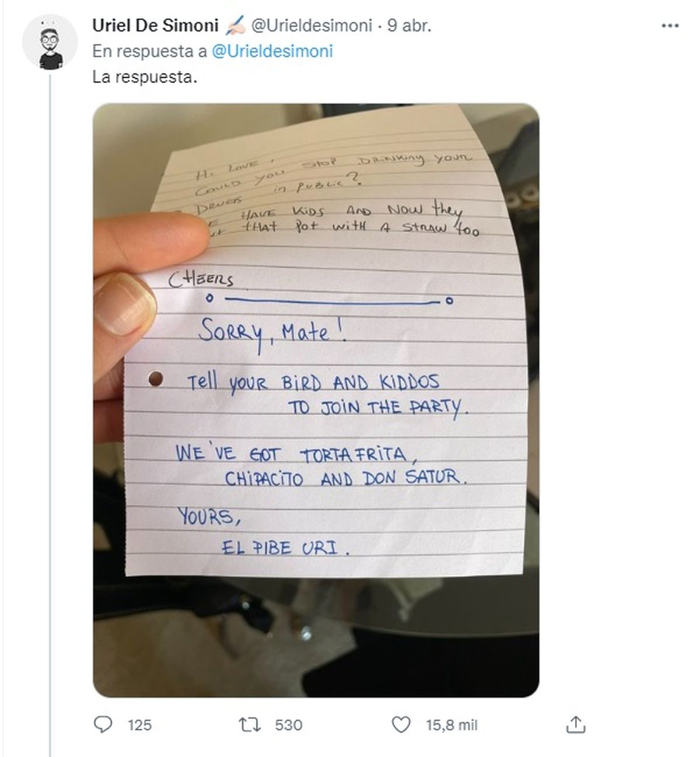Click Uriel De Simoni's profile avatar
Viewport: 700px width, 757px height.
pos(50,43)
